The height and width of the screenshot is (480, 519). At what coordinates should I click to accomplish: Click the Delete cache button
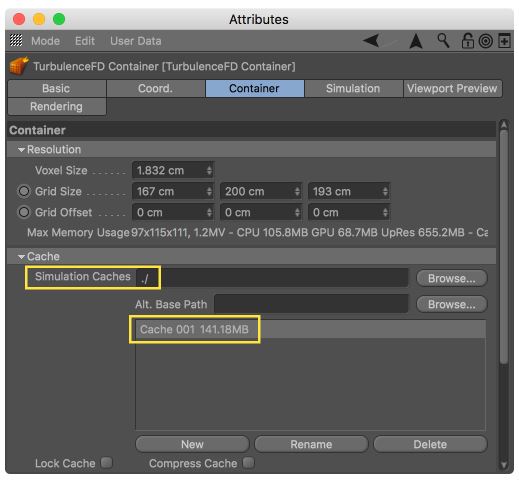point(430,444)
